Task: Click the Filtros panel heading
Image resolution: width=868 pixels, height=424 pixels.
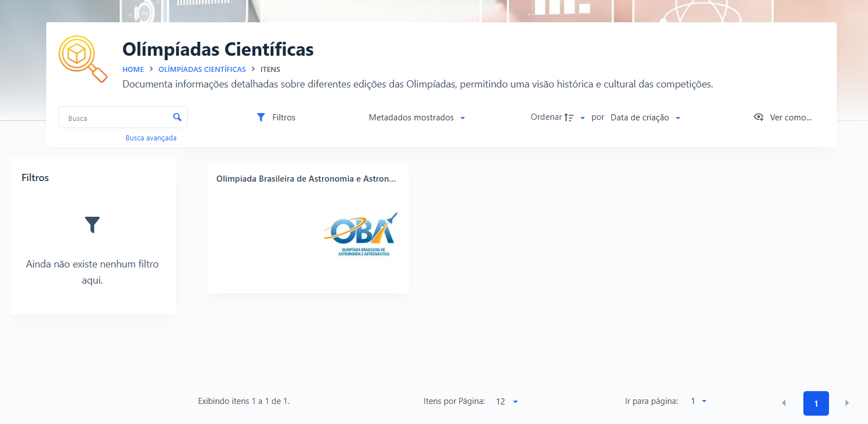Action: click(35, 178)
